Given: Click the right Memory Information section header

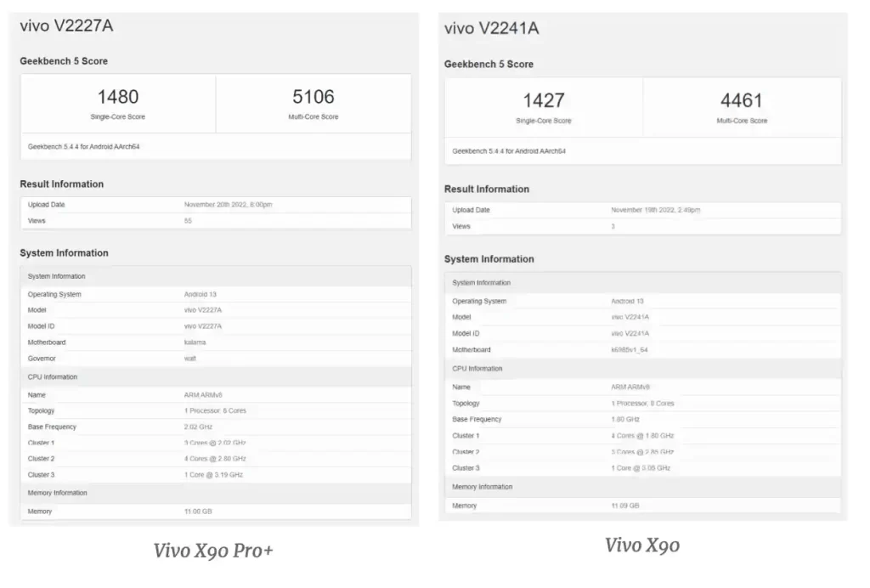Looking at the screenshot, I should pos(642,487).
